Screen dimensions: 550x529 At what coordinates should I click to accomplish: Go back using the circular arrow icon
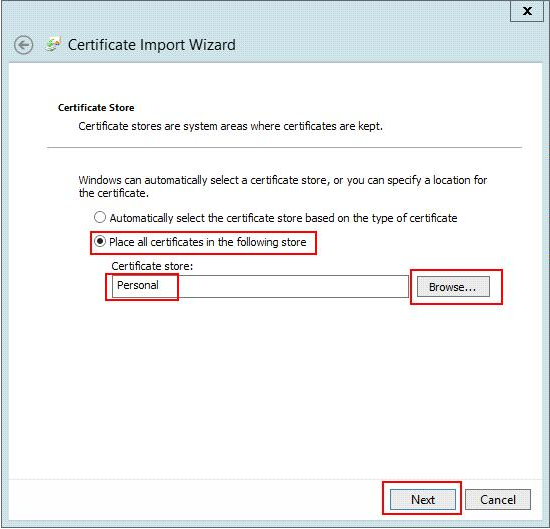pos(24,45)
